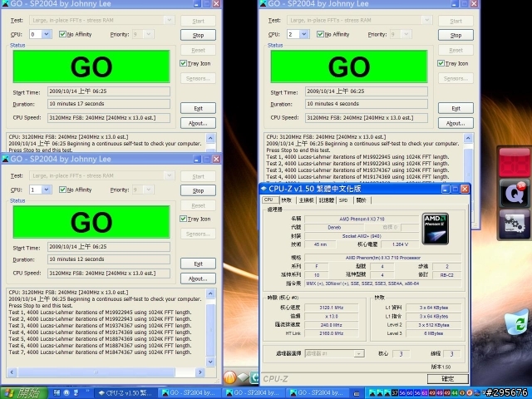Image resolution: width=532 pixels, height=399 pixels.
Task: Open the processor selection dropdown in CPU-Z
Action: tap(359, 354)
